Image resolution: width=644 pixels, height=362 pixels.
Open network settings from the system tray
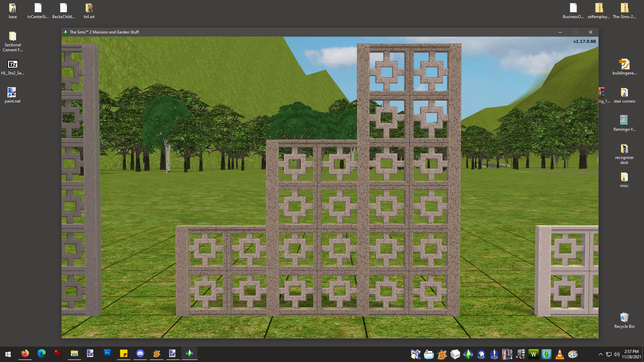coord(608,354)
